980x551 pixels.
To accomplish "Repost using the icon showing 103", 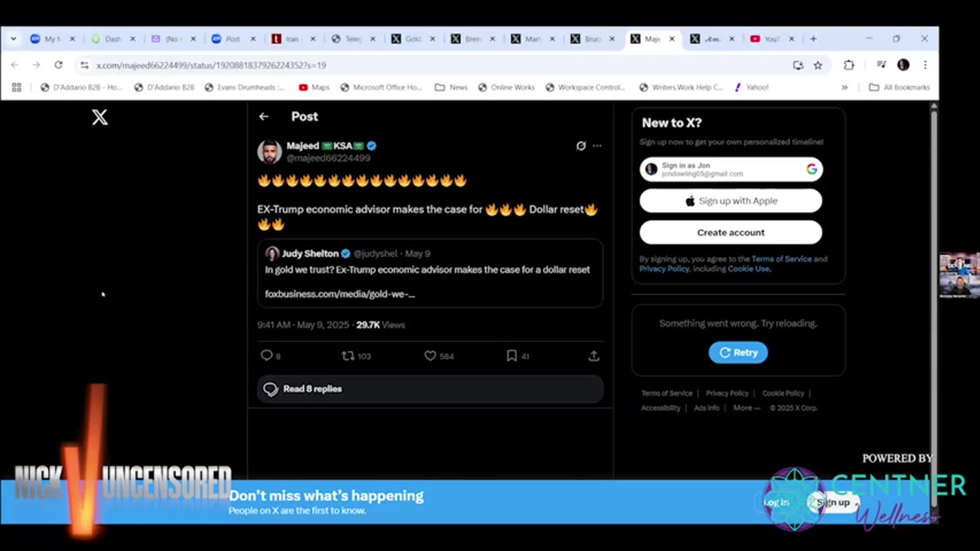I will (x=348, y=355).
